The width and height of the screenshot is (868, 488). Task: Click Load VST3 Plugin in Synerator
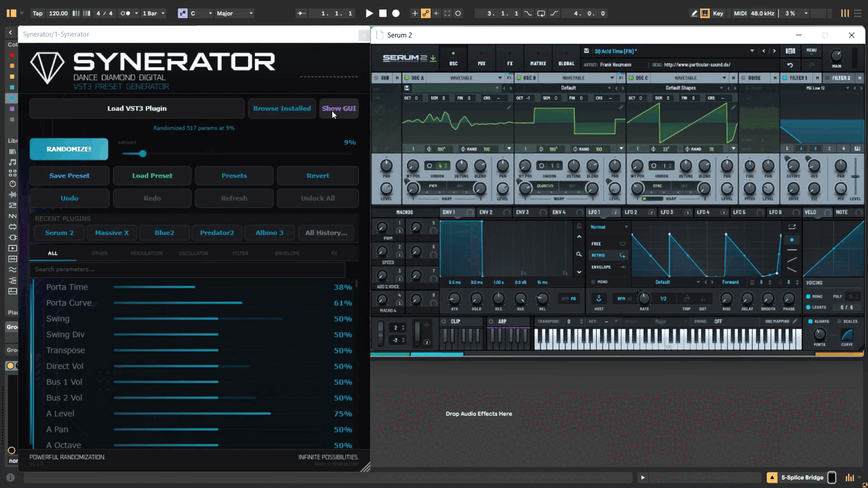[x=137, y=108]
